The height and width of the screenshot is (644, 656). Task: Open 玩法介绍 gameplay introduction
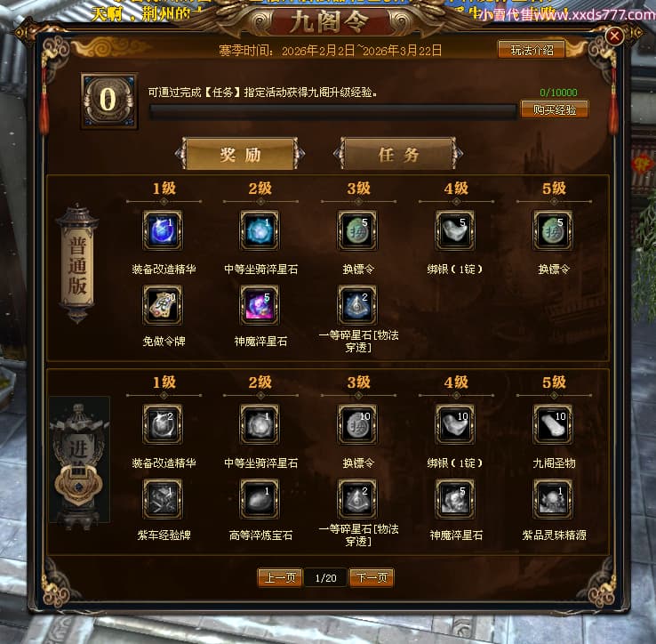tap(532, 51)
